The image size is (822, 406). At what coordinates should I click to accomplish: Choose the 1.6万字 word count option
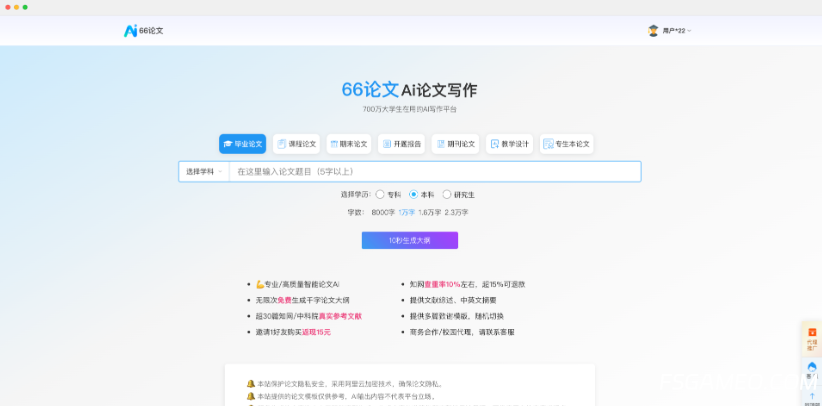[x=430, y=212]
